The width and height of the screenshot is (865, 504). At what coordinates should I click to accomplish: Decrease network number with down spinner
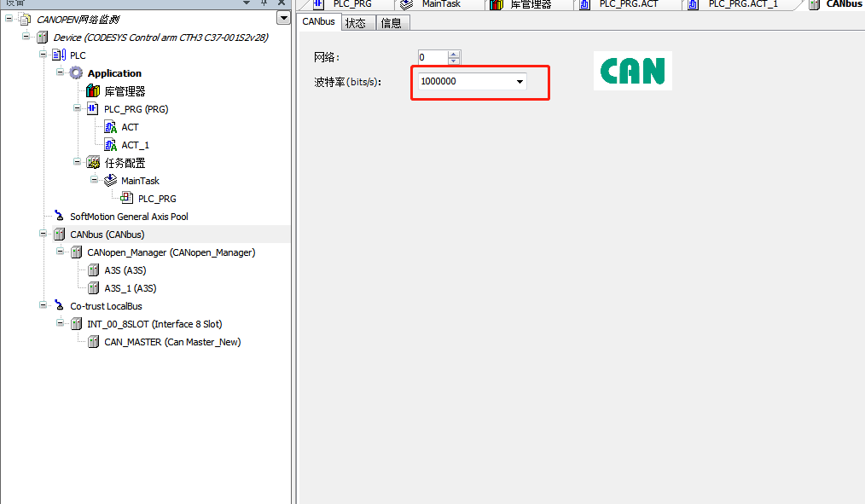(454, 61)
